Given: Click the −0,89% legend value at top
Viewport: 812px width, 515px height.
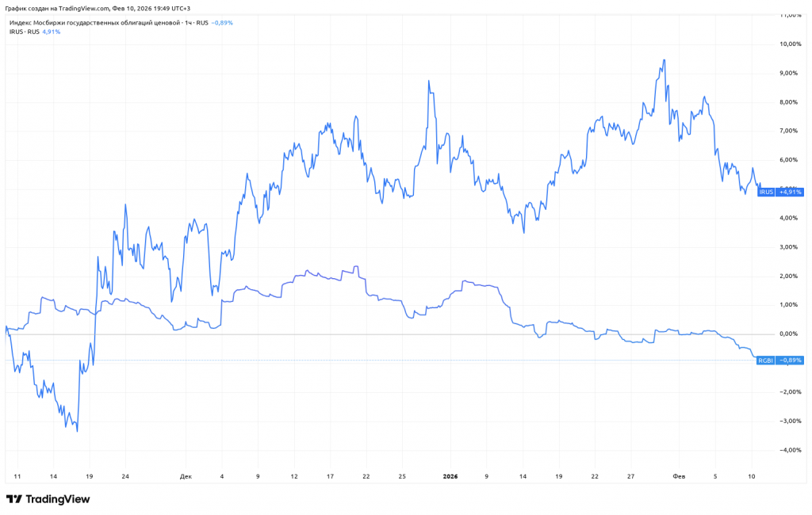Looking at the screenshot, I should tap(221, 23).
